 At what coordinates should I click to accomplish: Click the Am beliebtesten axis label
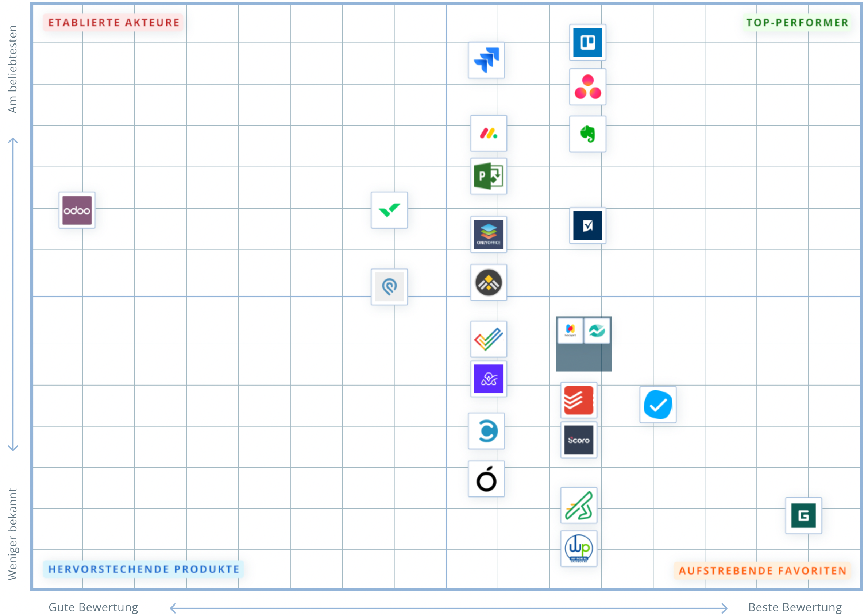[12, 69]
